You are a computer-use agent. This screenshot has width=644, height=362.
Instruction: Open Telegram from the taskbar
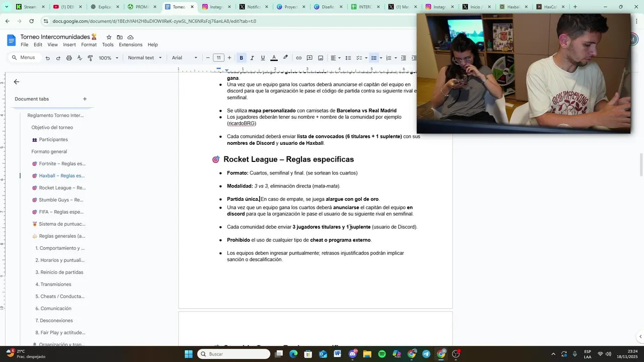coord(426,354)
